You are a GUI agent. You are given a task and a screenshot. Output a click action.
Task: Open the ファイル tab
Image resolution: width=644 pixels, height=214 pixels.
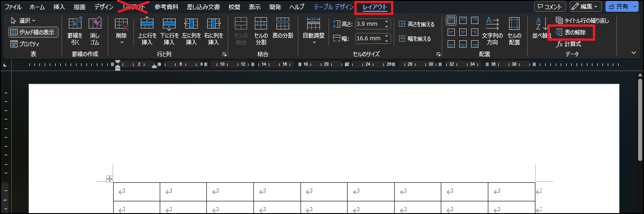pyautogui.click(x=13, y=7)
